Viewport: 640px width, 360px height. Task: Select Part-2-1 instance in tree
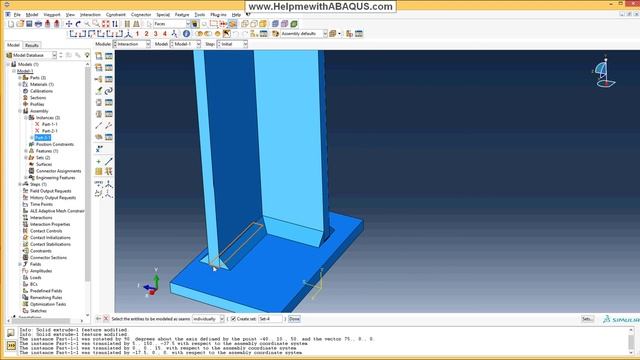click(49, 131)
